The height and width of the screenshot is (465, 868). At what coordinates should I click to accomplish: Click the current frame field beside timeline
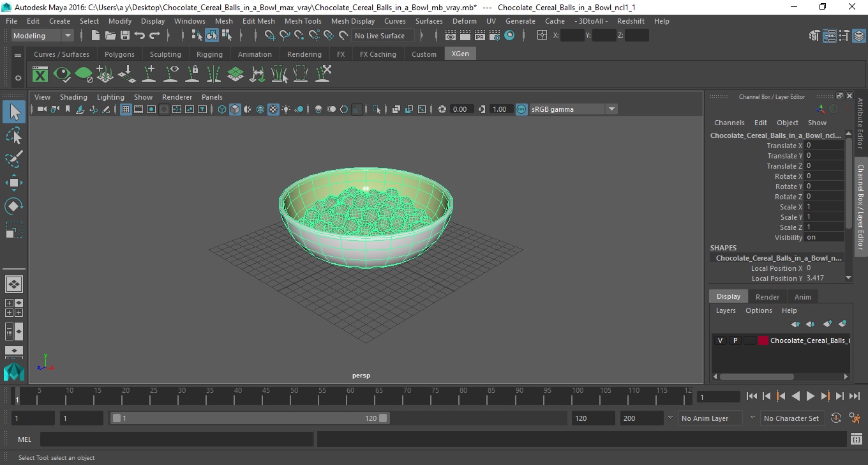point(718,397)
